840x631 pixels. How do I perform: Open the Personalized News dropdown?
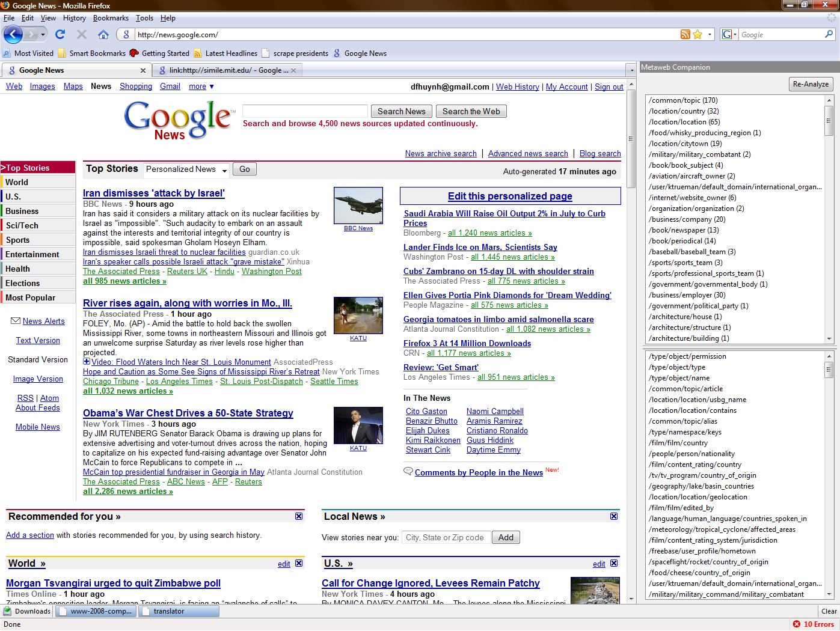[x=186, y=170]
